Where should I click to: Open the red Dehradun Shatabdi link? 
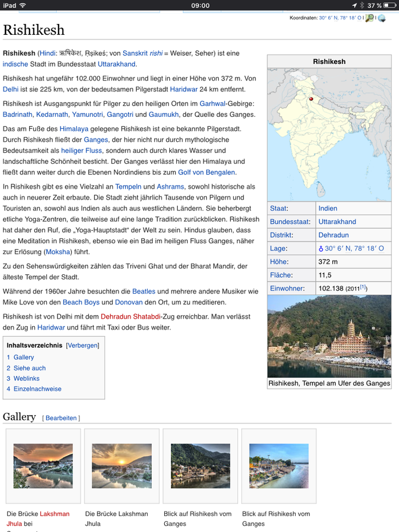click(x=131, y=316)
